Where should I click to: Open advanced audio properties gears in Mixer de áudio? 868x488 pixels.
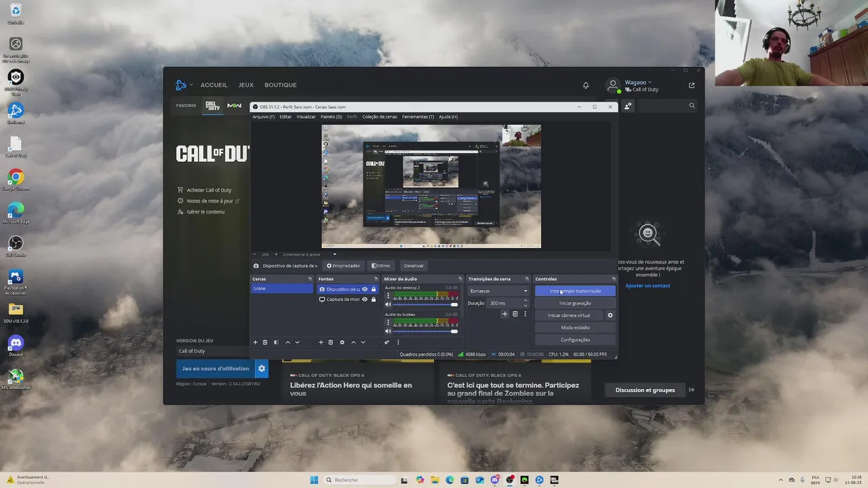[x=387, y=342]
